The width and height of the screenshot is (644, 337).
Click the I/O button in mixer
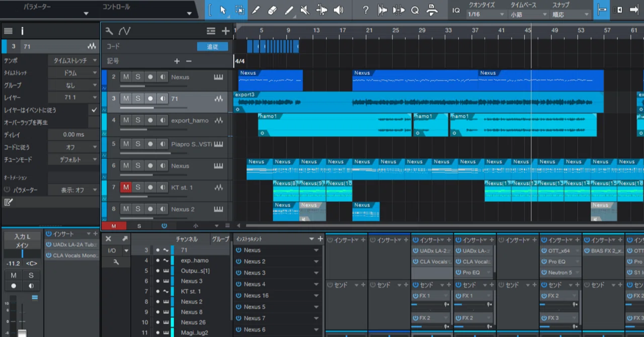112,250
